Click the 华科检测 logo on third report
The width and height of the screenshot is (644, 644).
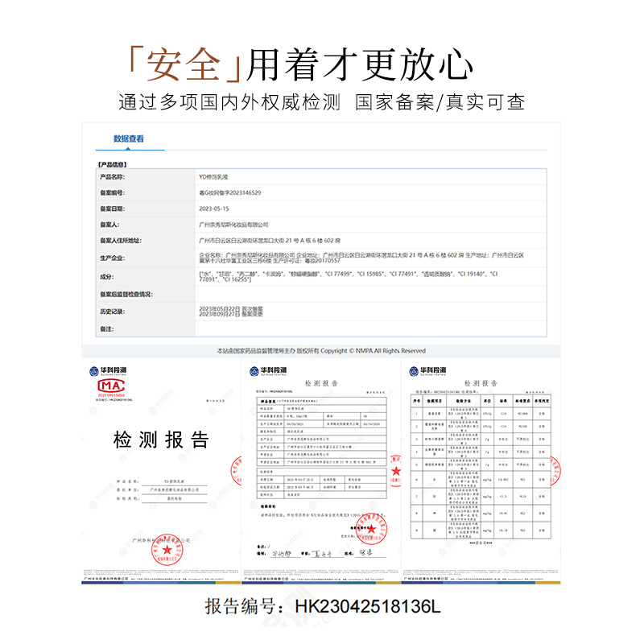point(427,371)
